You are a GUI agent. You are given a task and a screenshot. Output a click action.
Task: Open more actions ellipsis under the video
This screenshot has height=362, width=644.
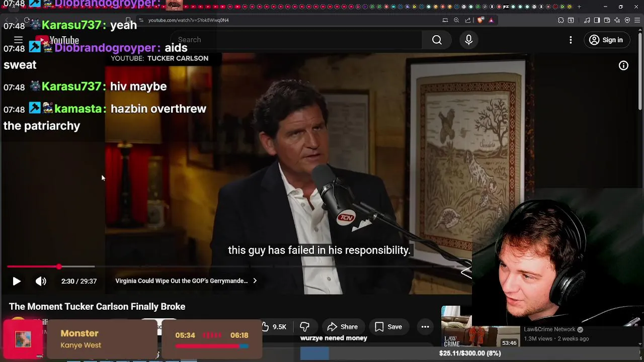(x=425, y=327)
